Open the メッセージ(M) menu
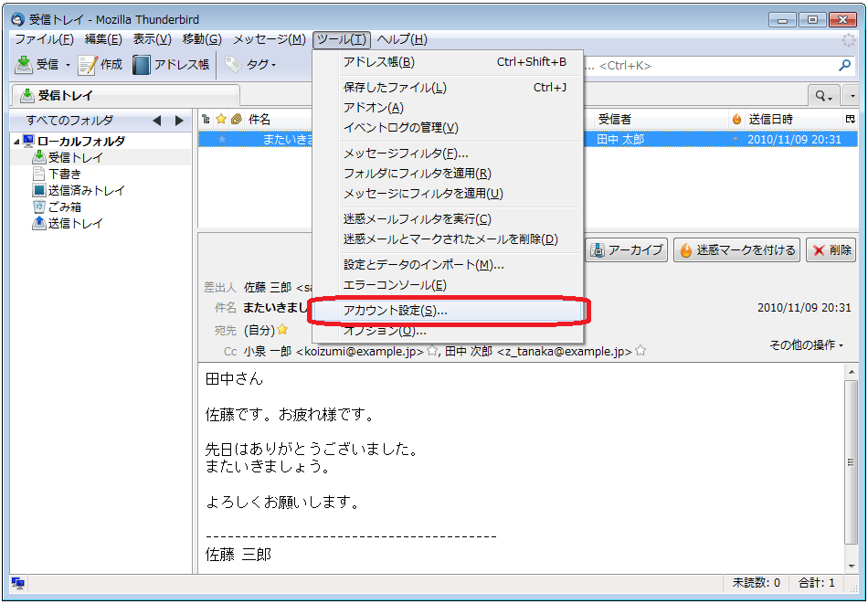 pyautogui.click(x=269, y=39)
